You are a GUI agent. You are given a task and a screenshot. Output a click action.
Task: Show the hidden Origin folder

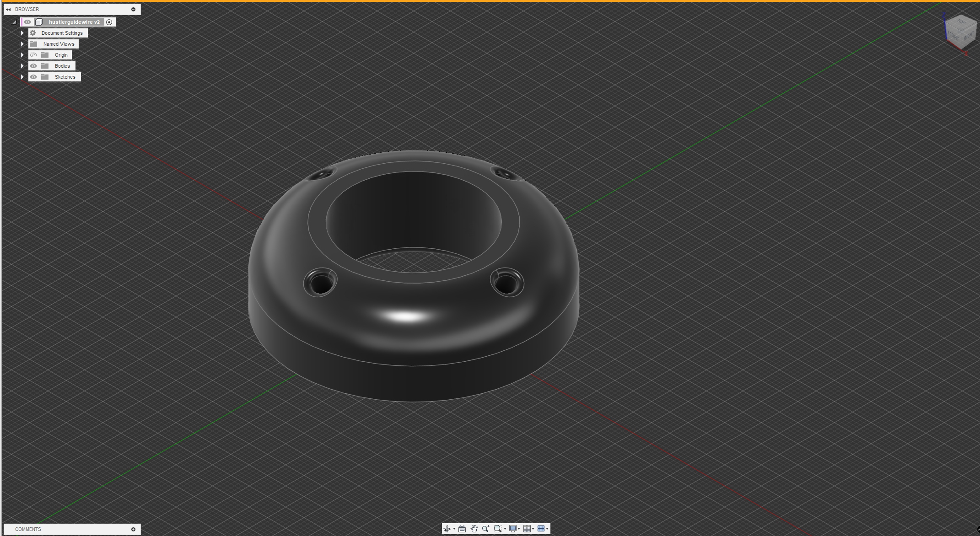tap(33, 55)
